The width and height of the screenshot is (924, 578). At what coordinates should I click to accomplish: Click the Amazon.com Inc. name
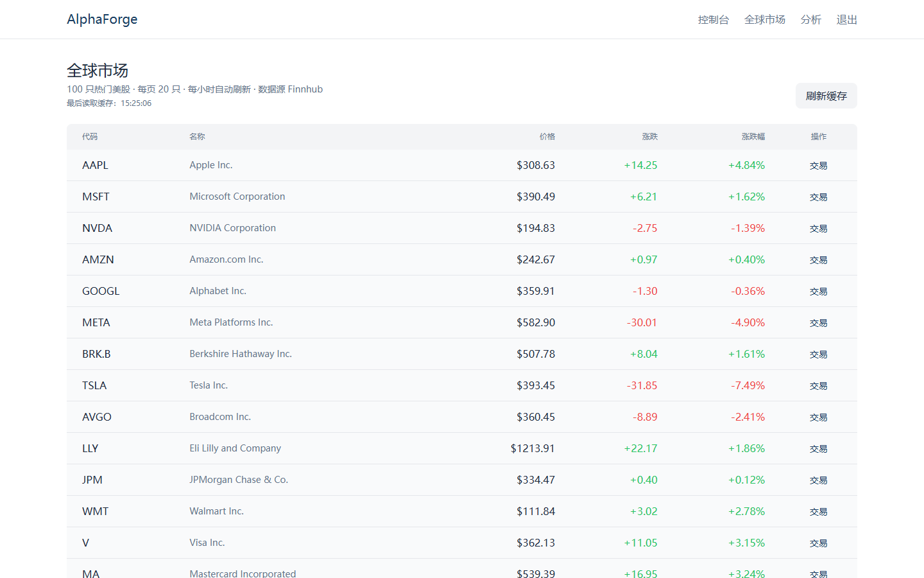227,259
